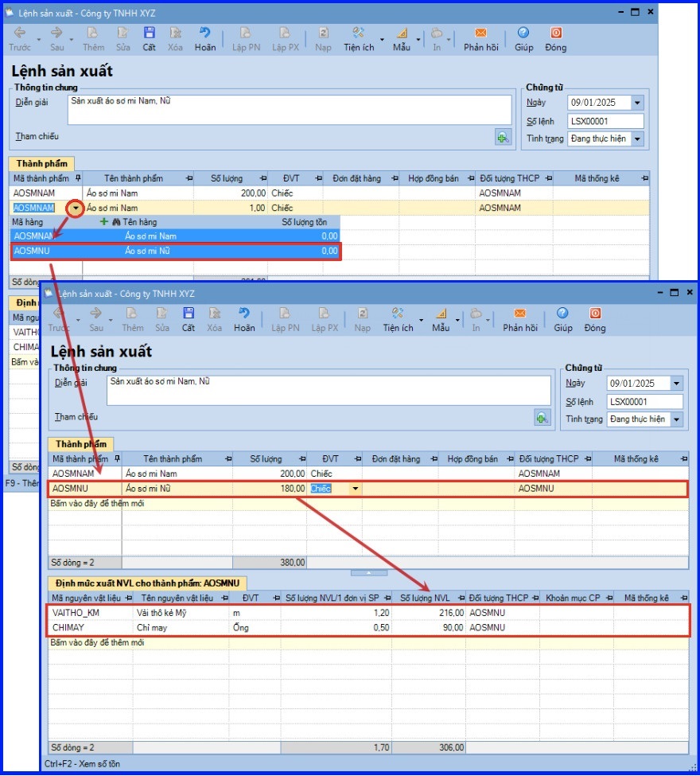
Task: Open the Ngày date picker in upper window
Action: point(637,103)
